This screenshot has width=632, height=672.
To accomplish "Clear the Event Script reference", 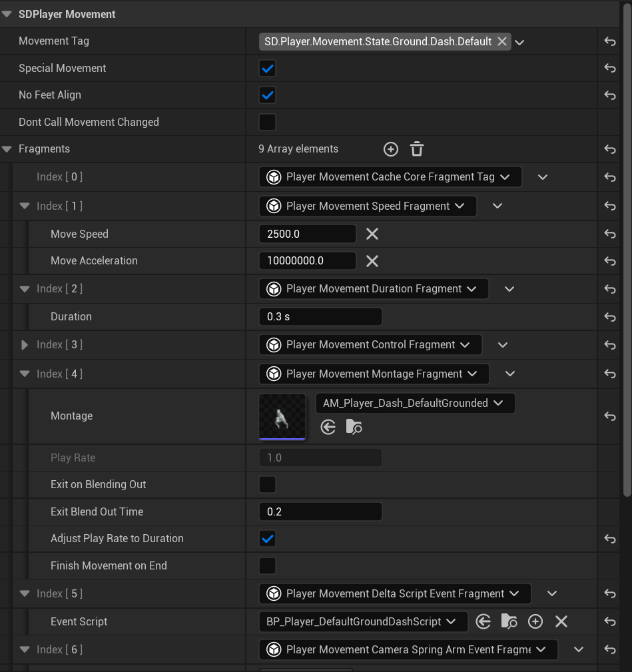I will [x=561, y=621].
